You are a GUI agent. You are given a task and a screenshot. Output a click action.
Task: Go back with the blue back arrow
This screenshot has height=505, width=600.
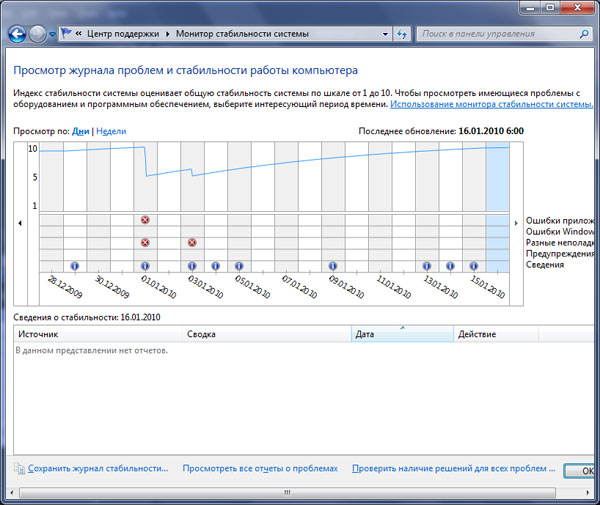point(17,34)
